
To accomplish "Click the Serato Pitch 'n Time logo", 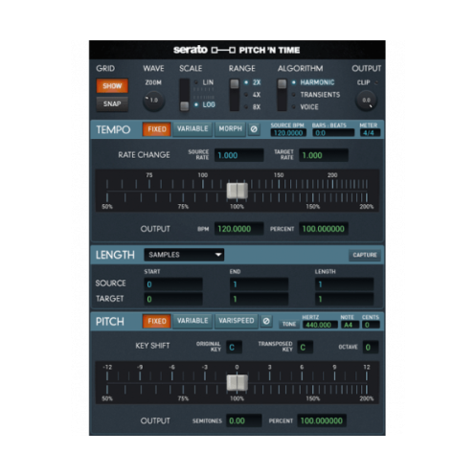I will 237,50.
